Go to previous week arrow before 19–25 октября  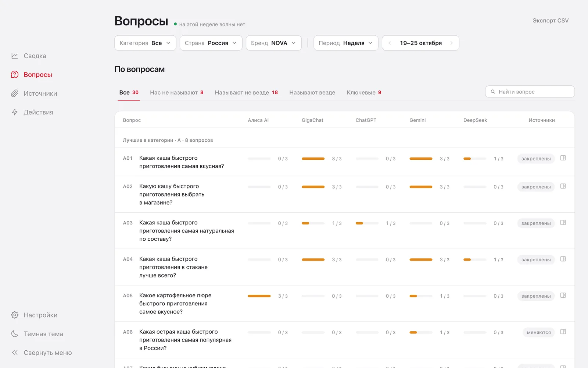pos(390,43)
